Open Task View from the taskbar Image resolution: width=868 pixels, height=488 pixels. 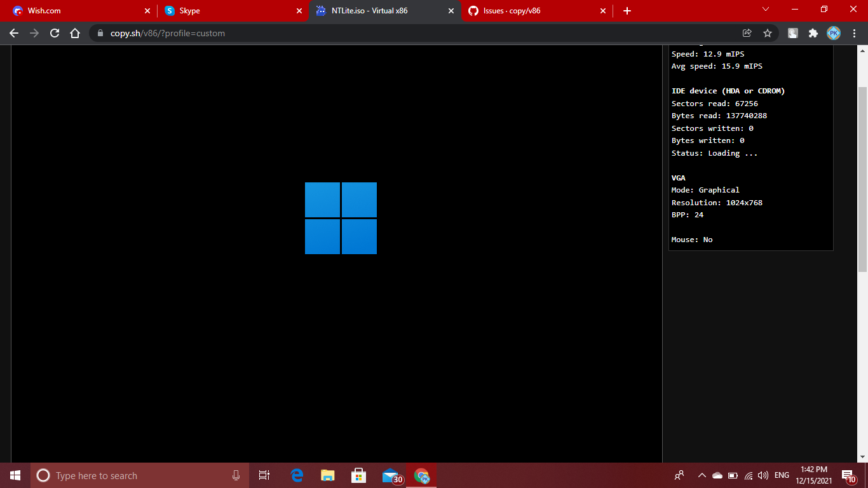coord(264,475)
